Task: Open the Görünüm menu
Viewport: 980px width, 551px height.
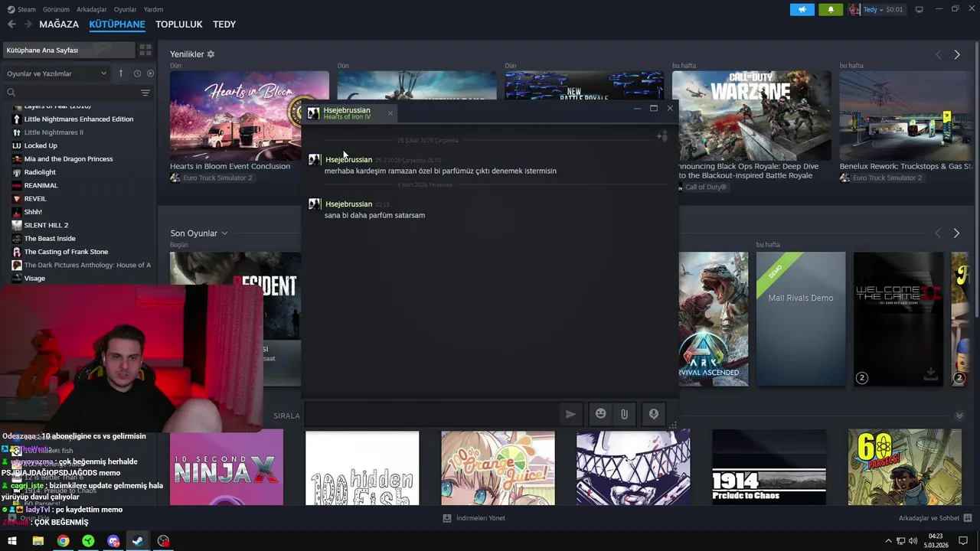Action: 56,9
